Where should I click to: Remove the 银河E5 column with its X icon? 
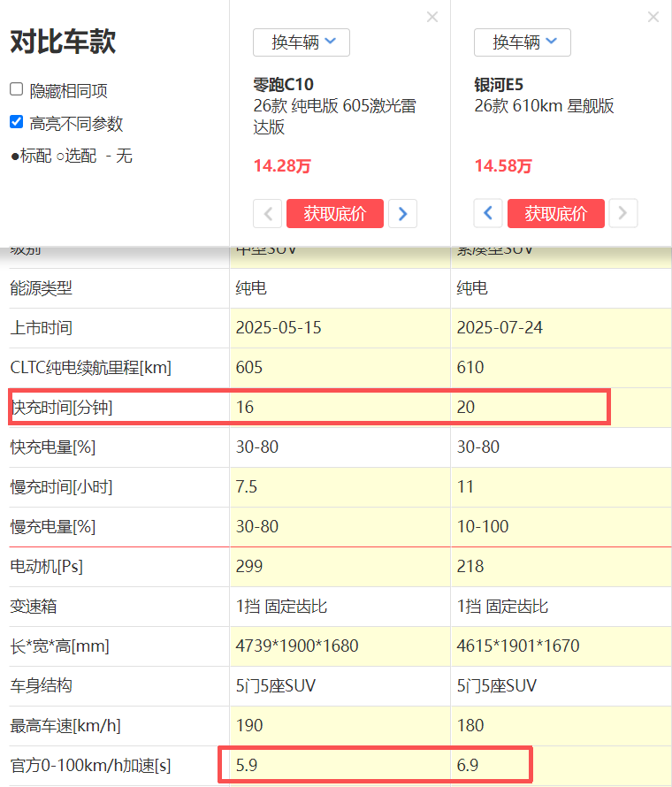click(x=653, y=17)
